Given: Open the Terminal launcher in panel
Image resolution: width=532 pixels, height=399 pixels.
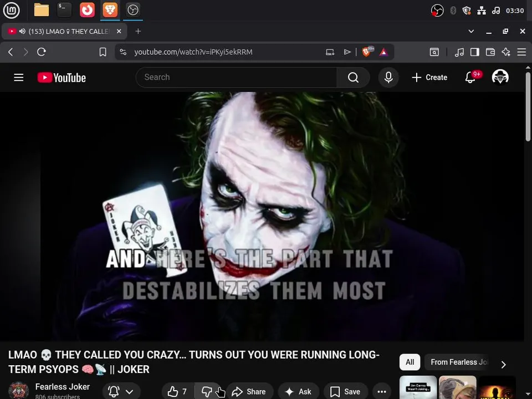Looking at the screenshot, I should click(x=64, y=10).
